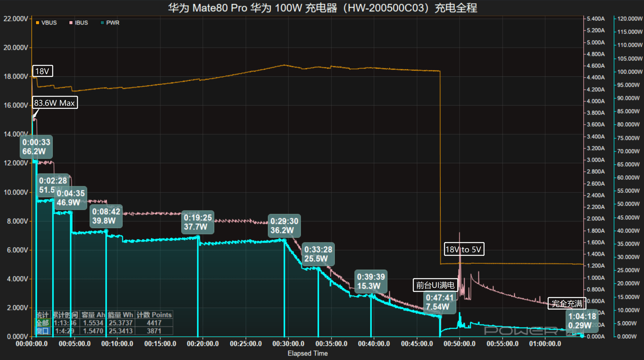Screen dimensions: 644x360
Task: Click the teal PWR legend swatch
Action: [102, 23]
